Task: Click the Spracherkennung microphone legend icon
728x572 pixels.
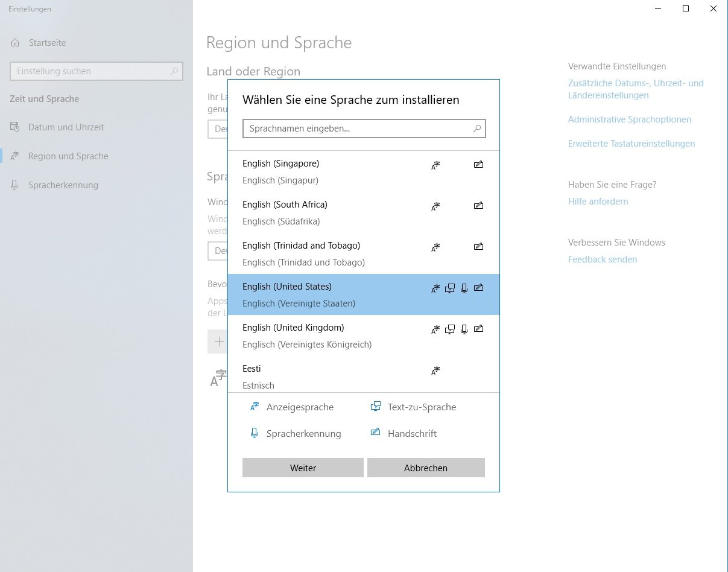Action: [x=254, y=433]
